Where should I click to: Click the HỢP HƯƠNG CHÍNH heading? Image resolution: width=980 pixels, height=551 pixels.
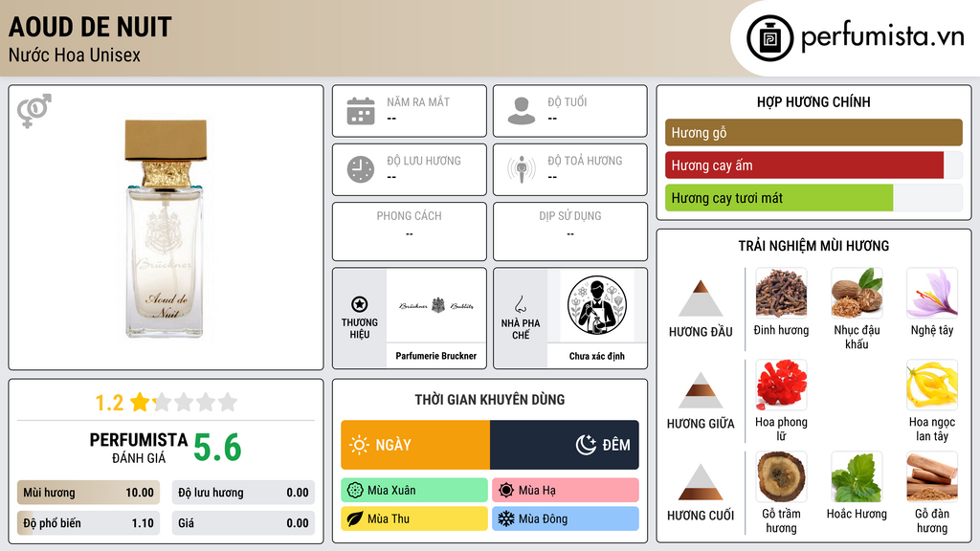(813, 101)
